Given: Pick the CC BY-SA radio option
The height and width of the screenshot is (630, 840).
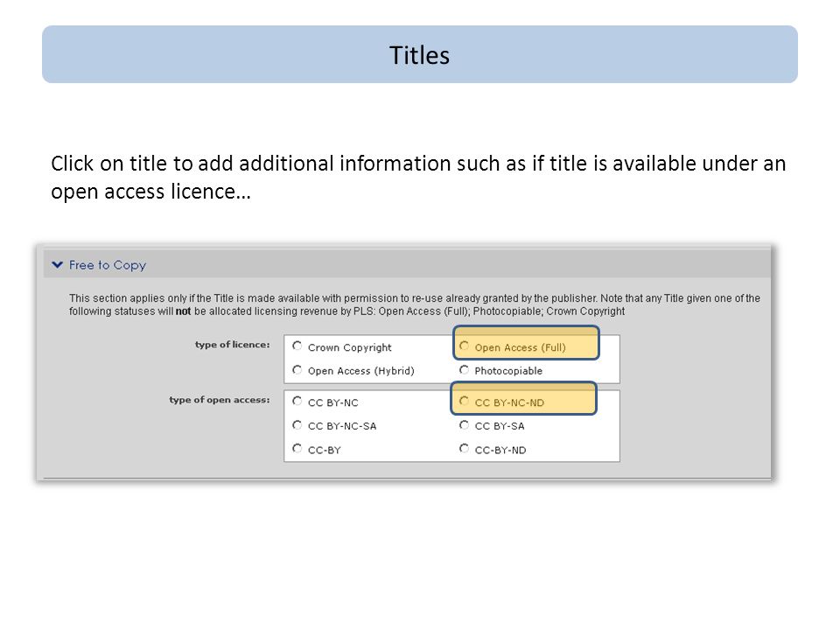Looking at the screenshot, I should 464,425.
